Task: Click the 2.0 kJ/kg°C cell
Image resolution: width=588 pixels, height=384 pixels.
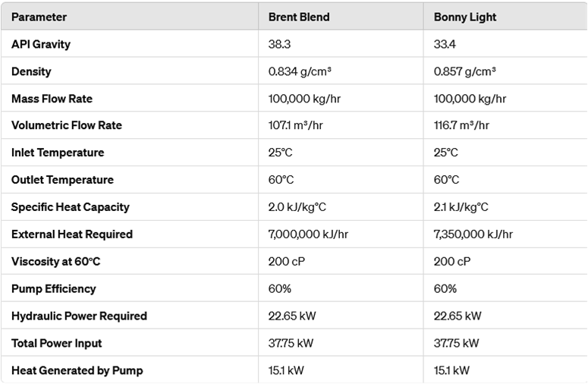Action: [296, 207]
